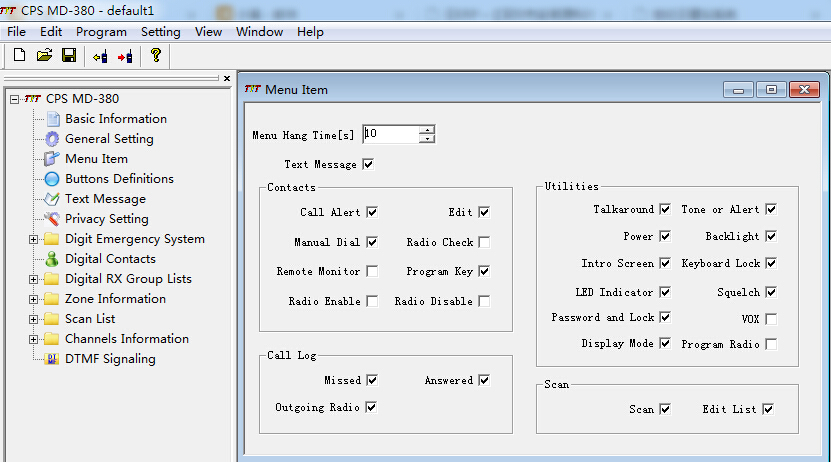
Task: Uncheck the Backlight checkbox
Action: click(x=771, y=236)
